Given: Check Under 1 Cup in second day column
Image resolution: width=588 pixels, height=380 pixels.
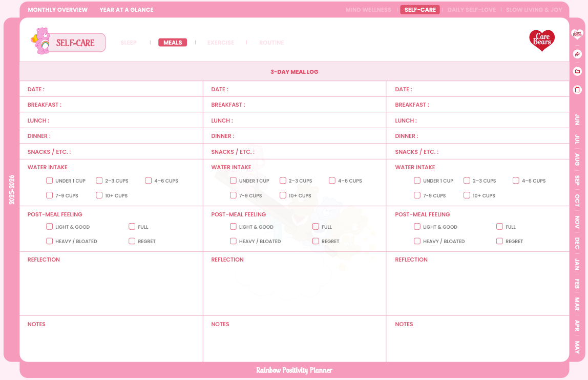Looking at the screenshot, I should point(233,181).
